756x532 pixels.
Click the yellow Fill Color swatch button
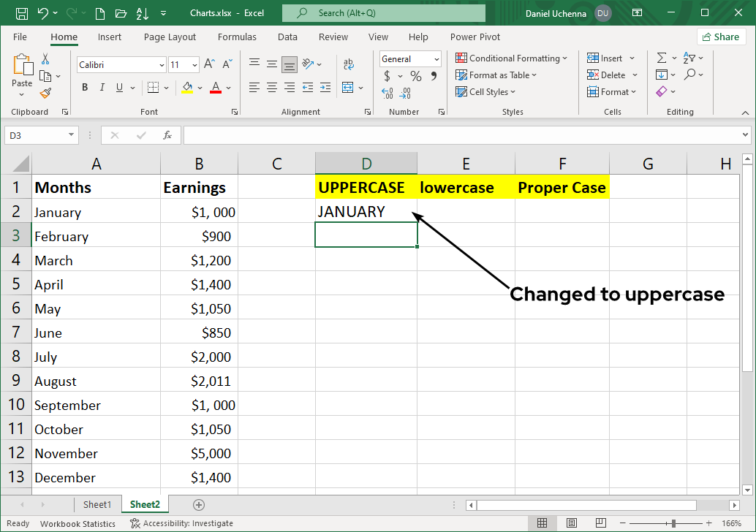coord(187,88)
